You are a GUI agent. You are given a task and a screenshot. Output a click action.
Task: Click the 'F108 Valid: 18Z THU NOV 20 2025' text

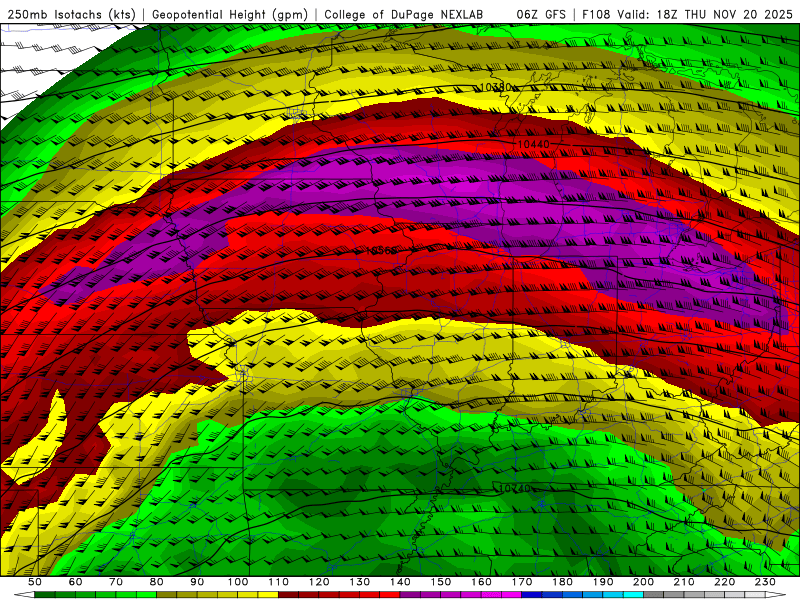688,15
